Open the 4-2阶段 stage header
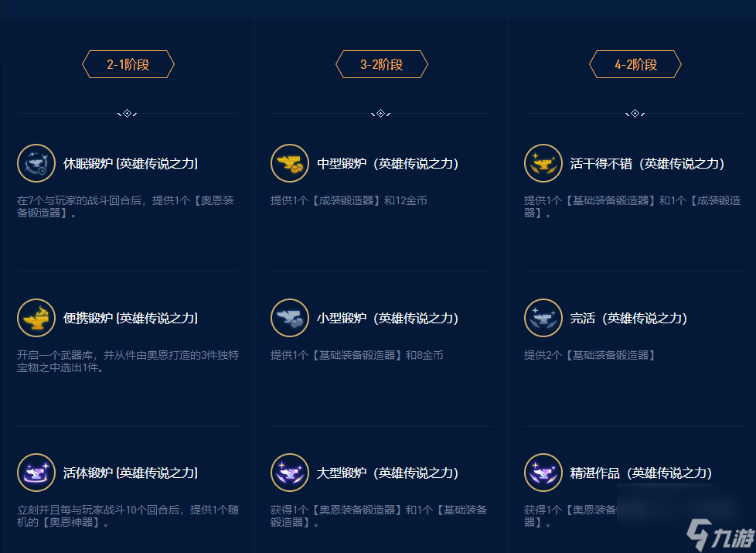 [x=635, y=65]
